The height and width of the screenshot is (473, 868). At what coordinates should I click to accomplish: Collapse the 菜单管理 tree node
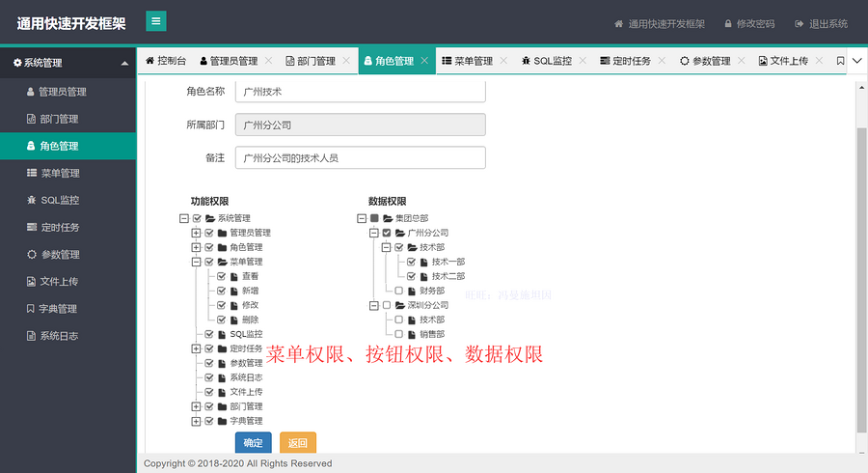pyautogui.click(x=196, y=262)
